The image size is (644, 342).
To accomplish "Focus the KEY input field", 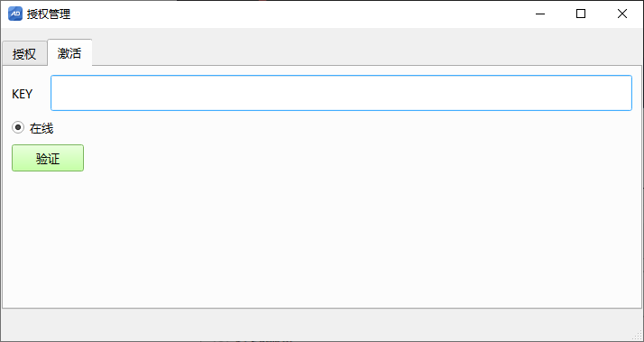I will 341,93.
